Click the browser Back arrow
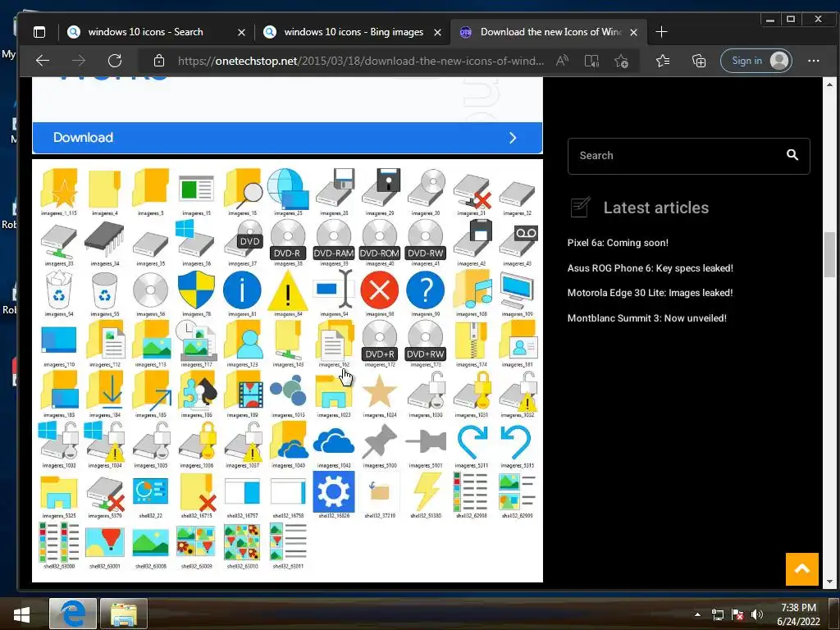Screen dimensions: 840x630 tap(43, 61)
